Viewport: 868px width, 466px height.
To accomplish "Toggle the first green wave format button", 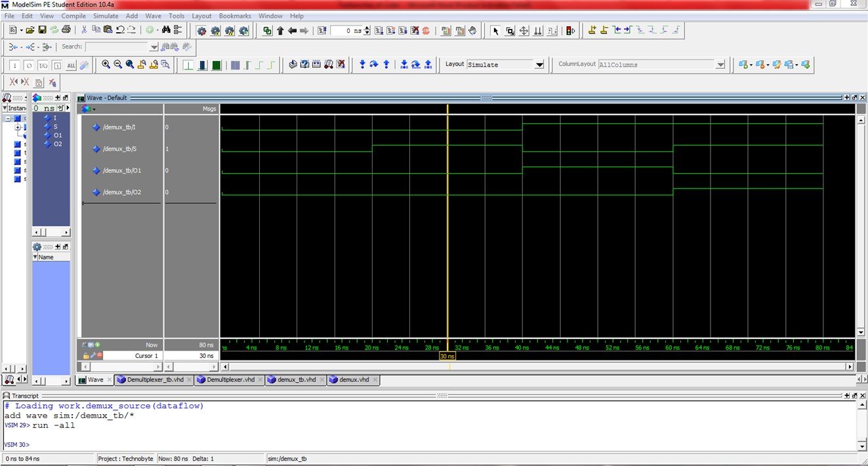I will pyautogui.click(x=188, y=65).
